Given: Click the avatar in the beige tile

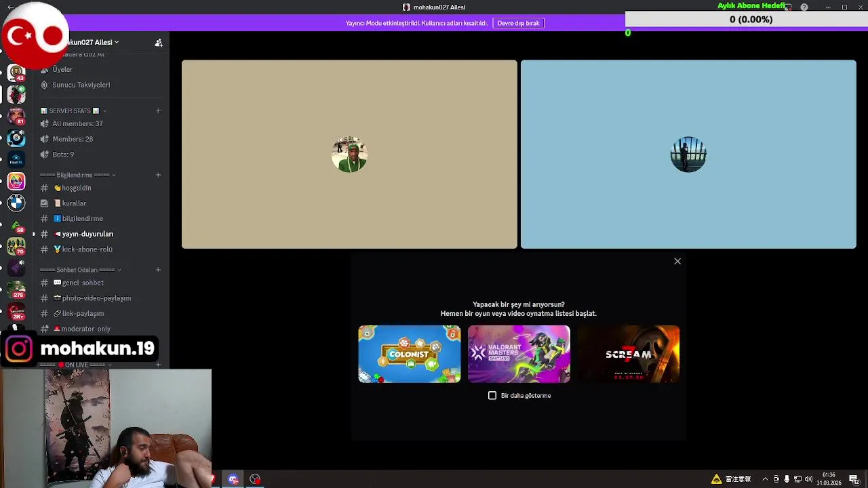Looking at the screenshot, I should (349, 155).
